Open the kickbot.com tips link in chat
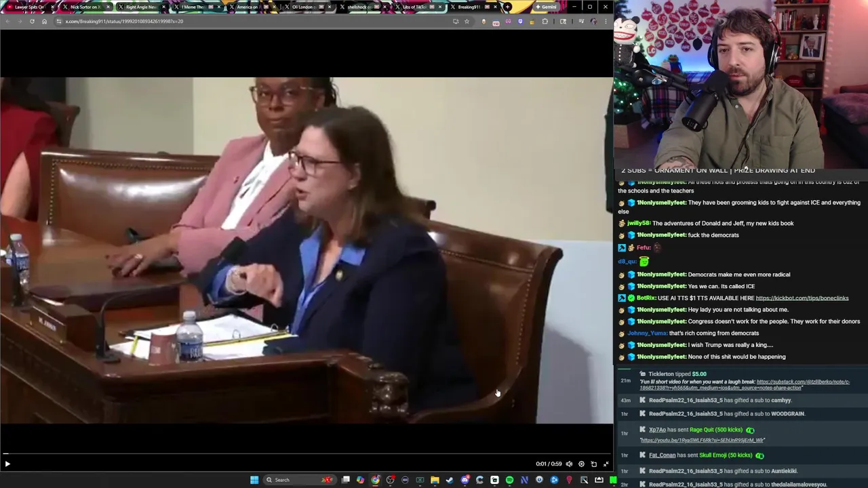The width and height of the screenshot is (868, 488). click(x=802, y=298)
